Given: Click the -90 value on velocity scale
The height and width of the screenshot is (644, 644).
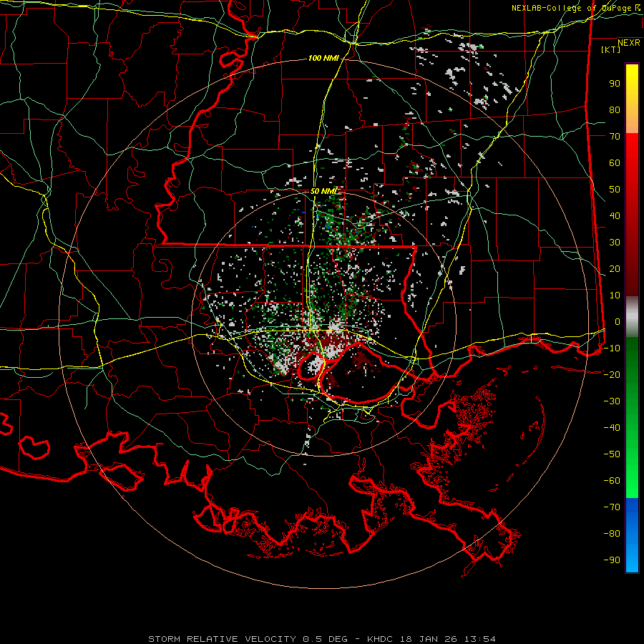Looking at the screenshot, I should pyautogui.click(x=612, y=560).
